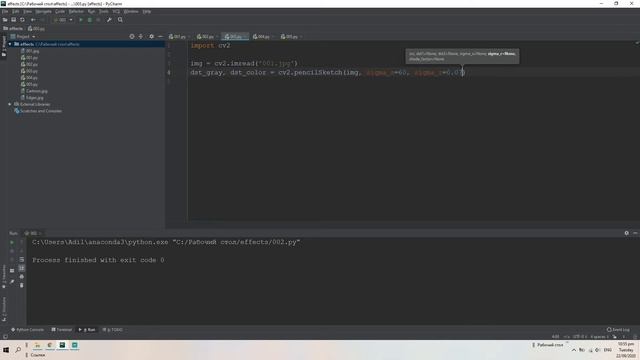The height and width of the screenshot is (360, 640).
Task: Open the Navigate menu
Action: point(43,11)
